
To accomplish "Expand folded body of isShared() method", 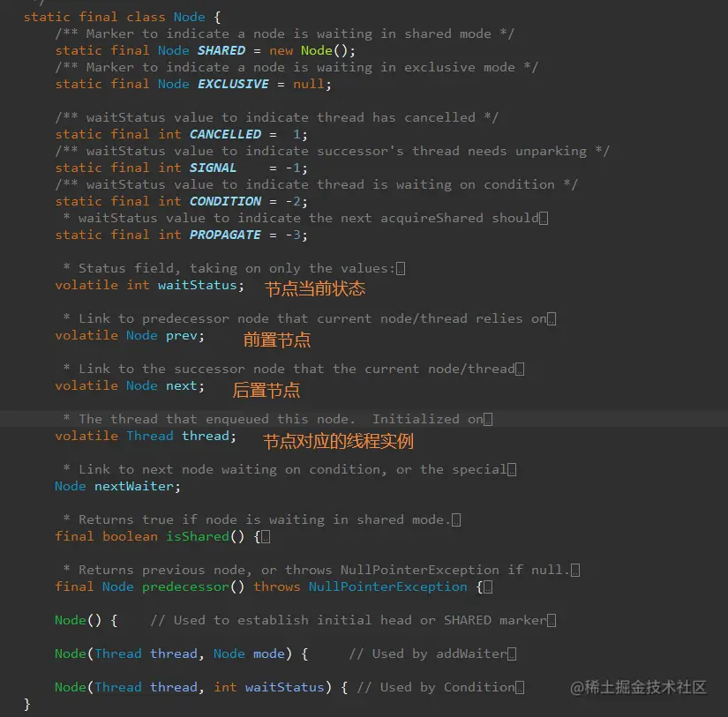I will click(x=266, y=537).
